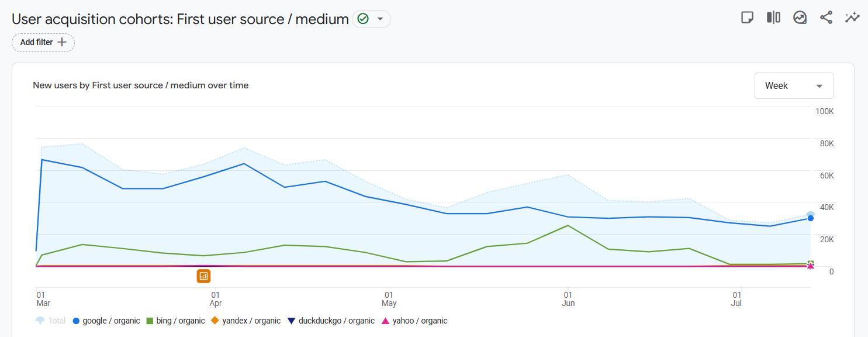Click the edit comparisons icon
Screen dimensions: 868x337
(x=773, y=18)
